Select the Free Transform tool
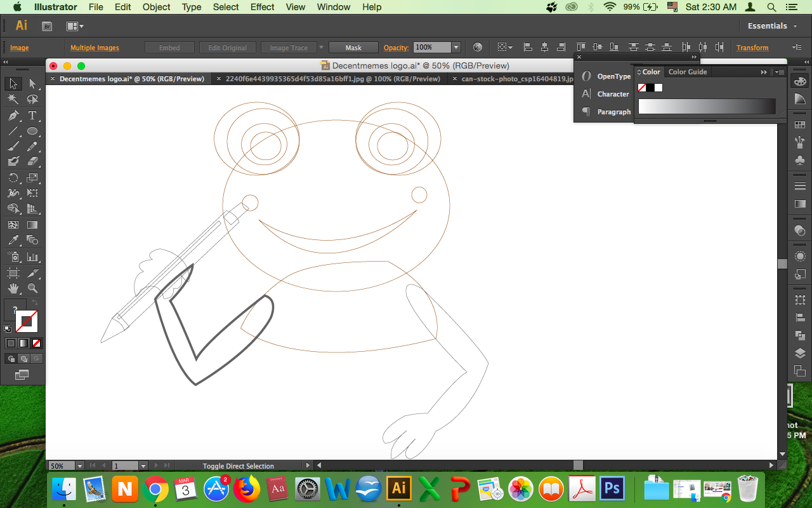 pos(32,193)
